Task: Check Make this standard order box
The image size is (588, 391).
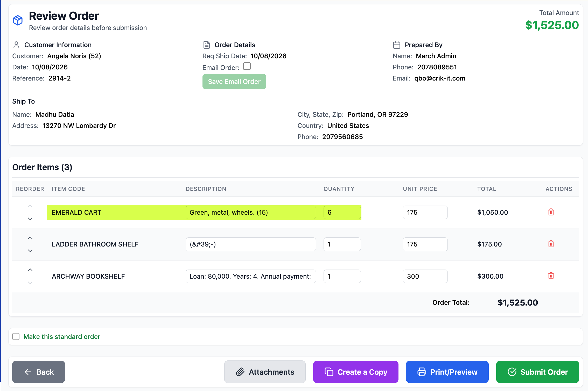Action: pos(16,337)
